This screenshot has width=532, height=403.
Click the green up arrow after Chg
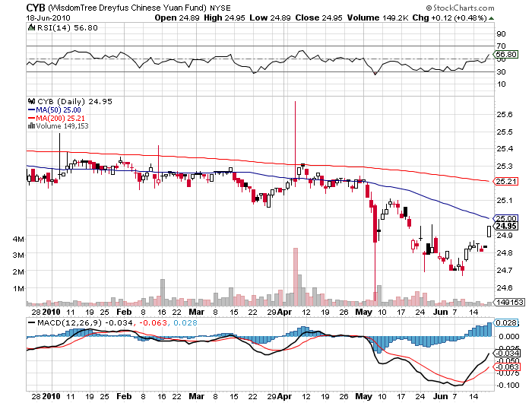pyautogui.click(x=491, y=18)
